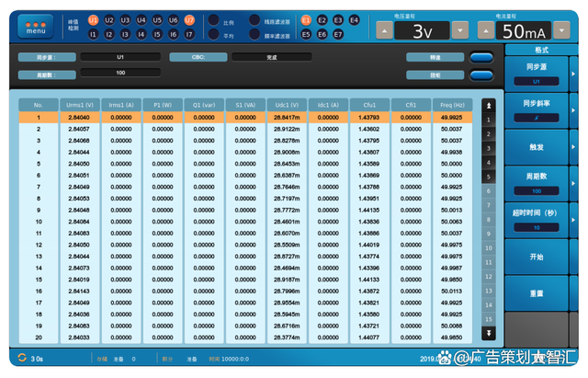Click the 重置 reset button
This screenshot has width=588, height=378.
tap(537, 293)
